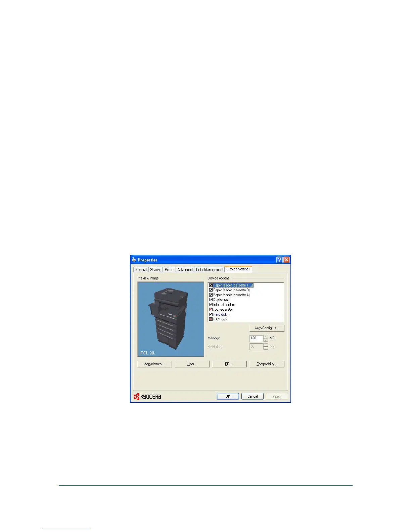The width and height of the screenshot is (411, 532).
Task: Confirm with the OK button
Action: coord(228,396)
